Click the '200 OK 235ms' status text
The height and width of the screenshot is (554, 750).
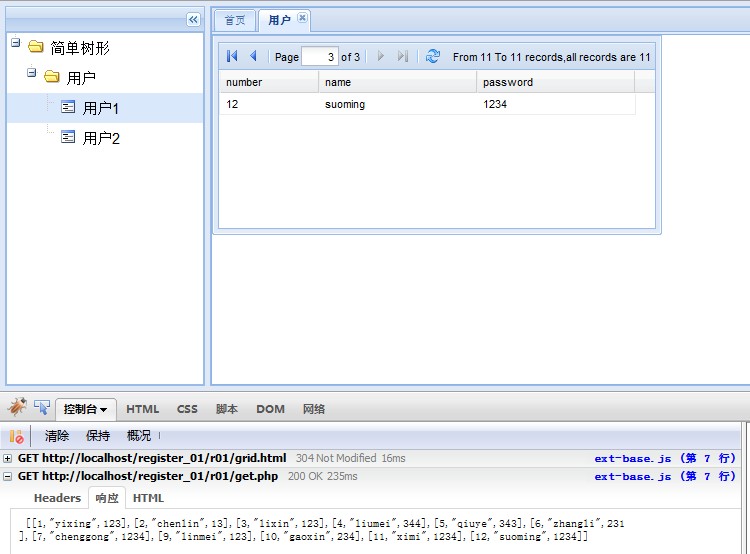coord(322,476)
